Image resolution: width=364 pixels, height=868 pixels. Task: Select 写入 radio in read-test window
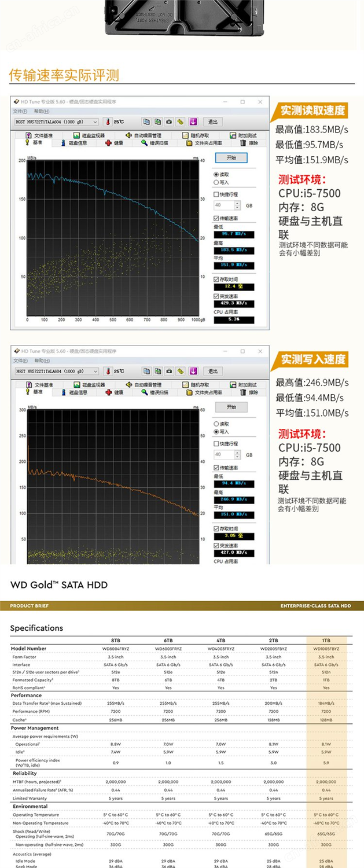pos(216,182)
